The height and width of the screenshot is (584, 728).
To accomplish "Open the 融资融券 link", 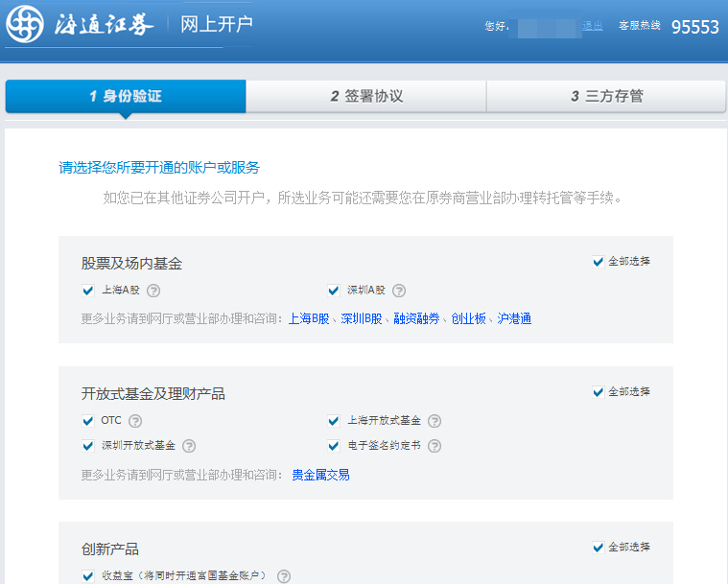I will 416,318.
